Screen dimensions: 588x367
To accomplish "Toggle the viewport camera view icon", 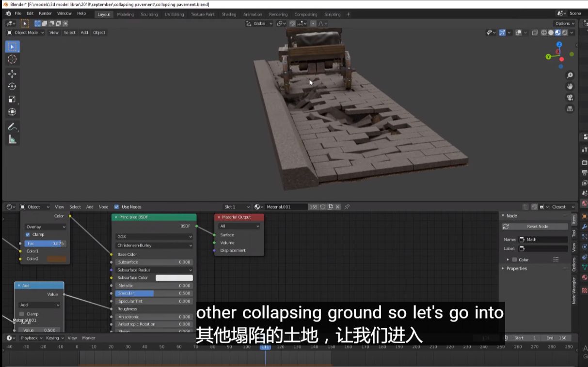I will pyautogui.click(x=570, y=97).
